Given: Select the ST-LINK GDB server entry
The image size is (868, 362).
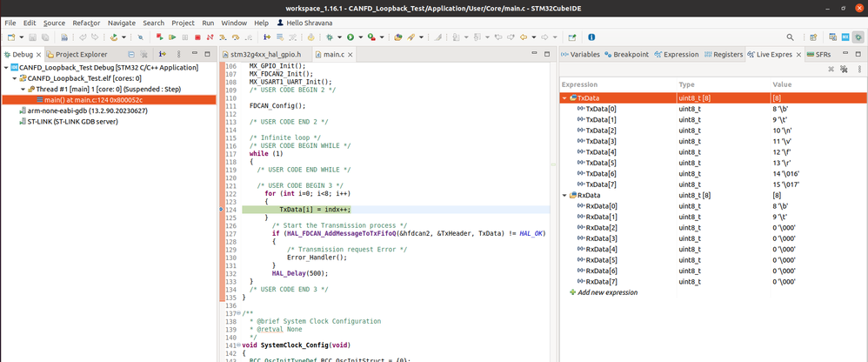Looking at the screenshot, I should coord(71,122).
